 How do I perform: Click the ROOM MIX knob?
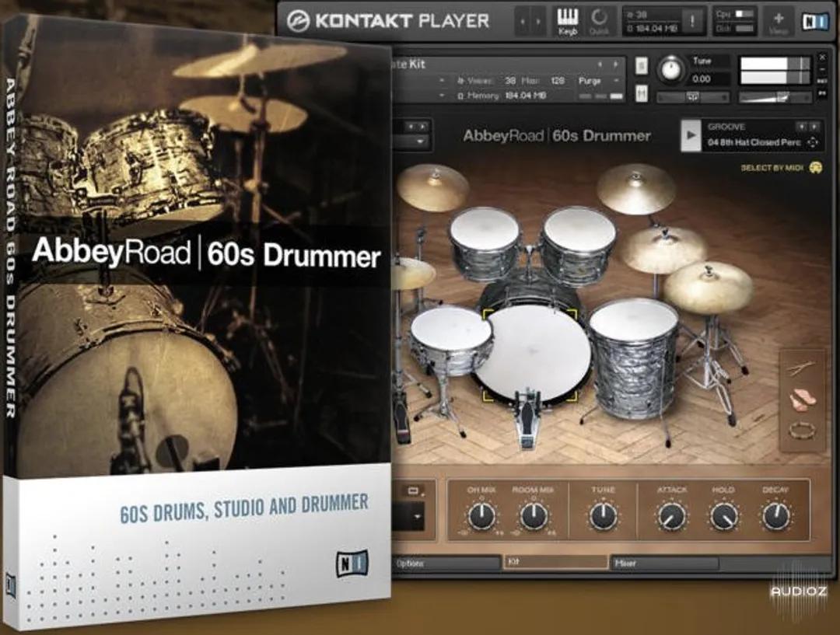click(534, 517)
